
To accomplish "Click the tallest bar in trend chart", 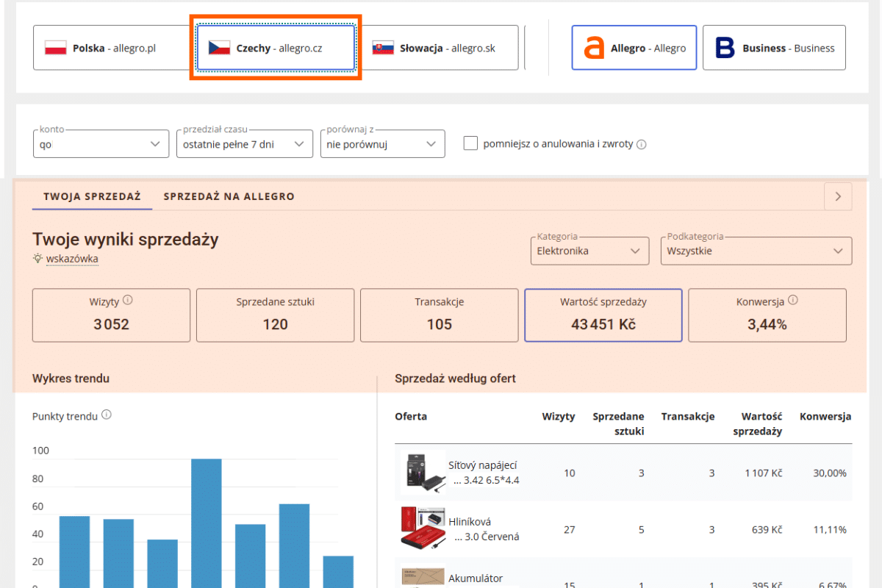I will [x=207, y=523].
